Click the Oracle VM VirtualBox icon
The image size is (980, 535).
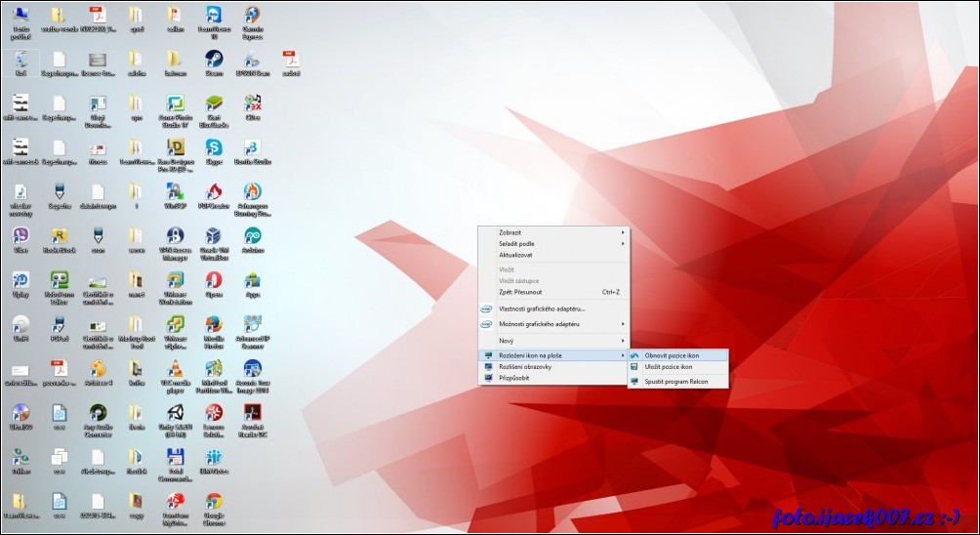tap(214, 236)
